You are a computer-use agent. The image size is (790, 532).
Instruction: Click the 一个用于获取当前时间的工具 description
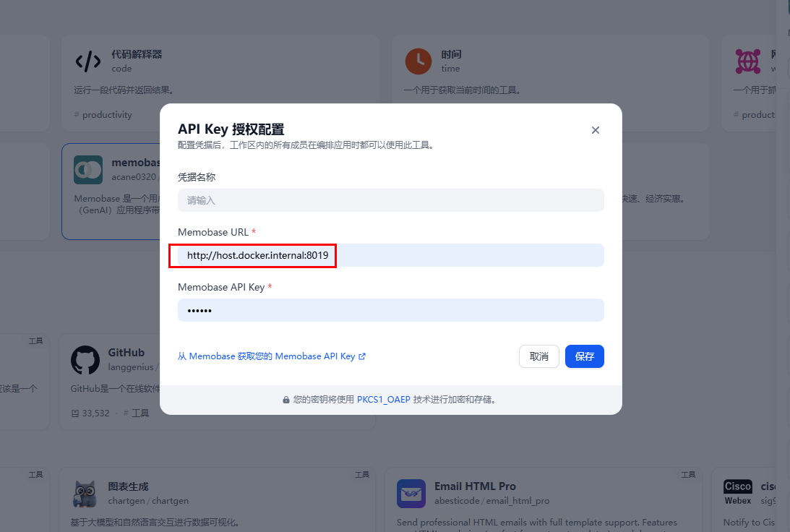[462, 90]
